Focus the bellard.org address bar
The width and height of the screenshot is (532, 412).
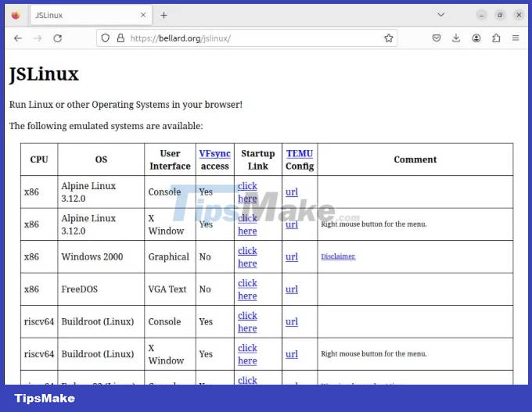(246, 38)
